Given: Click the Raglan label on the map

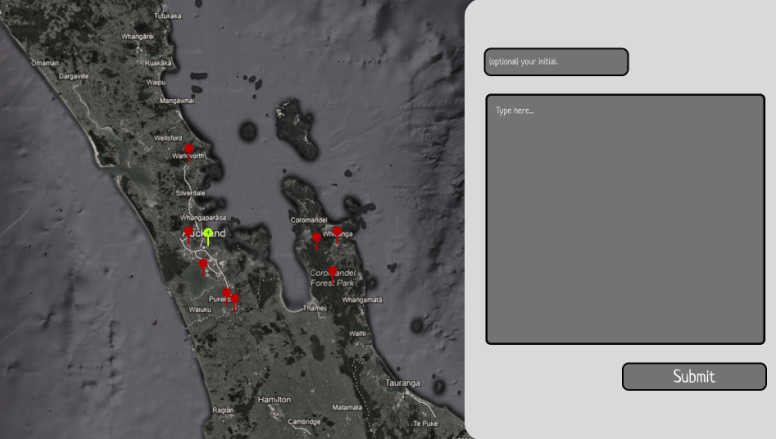Looking at the screenshot, I should [x=223, y=410].
